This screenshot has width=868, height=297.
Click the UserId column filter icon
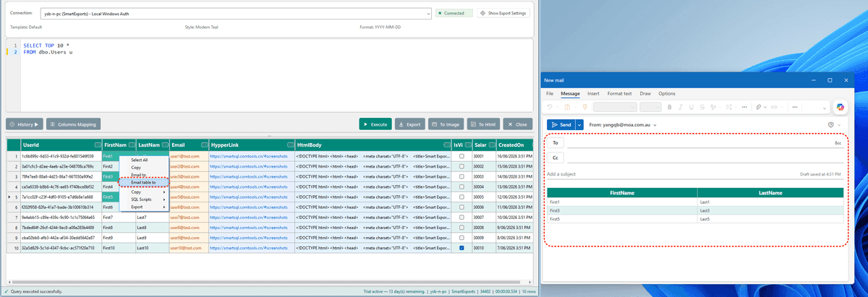click(98, 145)
